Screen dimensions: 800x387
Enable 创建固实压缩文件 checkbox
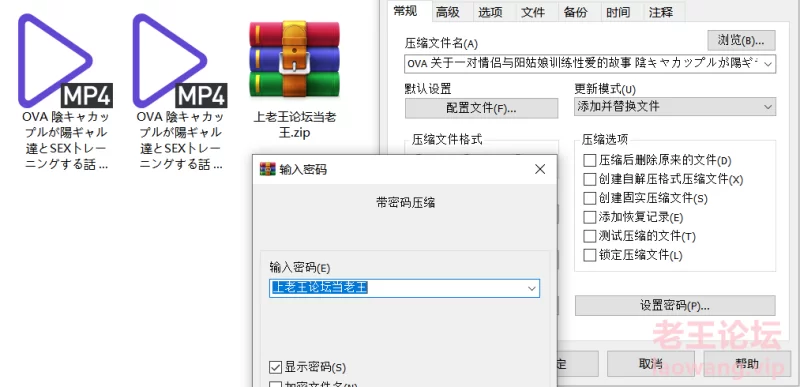point(590,198)
